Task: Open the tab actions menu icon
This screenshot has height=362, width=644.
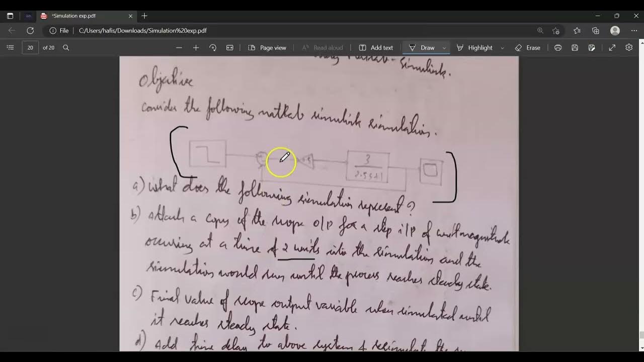Action: [x=10, y=16]
